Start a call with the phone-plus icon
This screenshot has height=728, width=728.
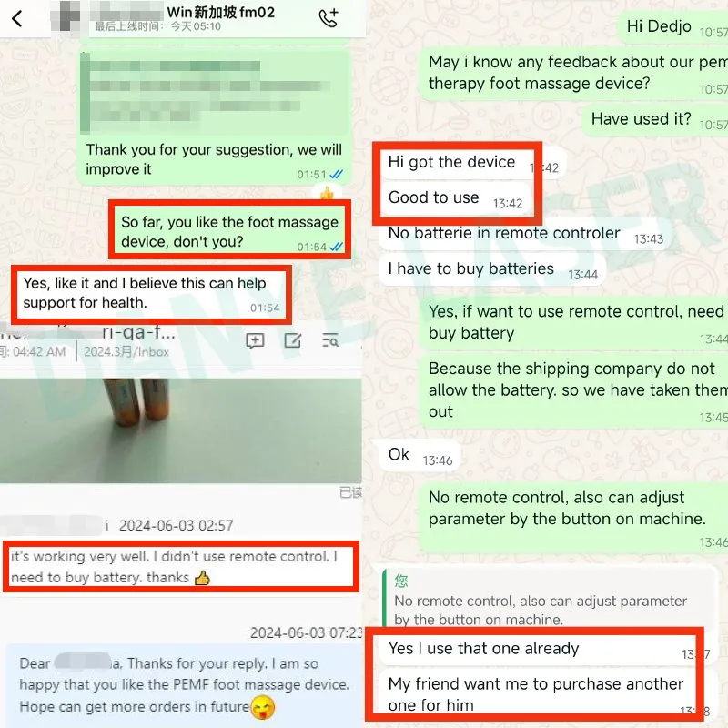click(x=329, y=18)
